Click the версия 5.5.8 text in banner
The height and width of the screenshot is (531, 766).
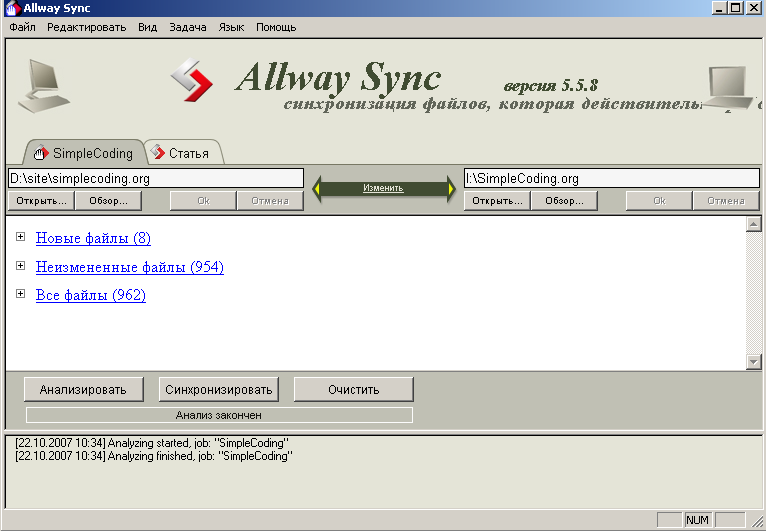tap(551, 86)
